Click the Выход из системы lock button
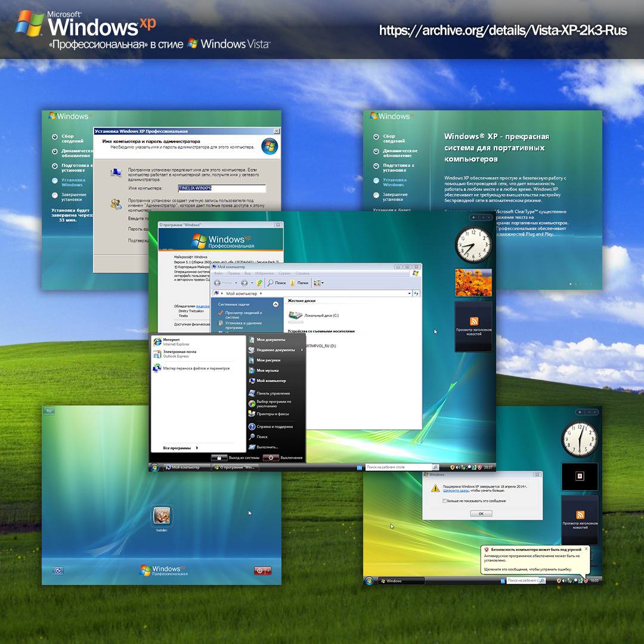The image size is (644, 644). pyautogui.click(x=219, y=457)
